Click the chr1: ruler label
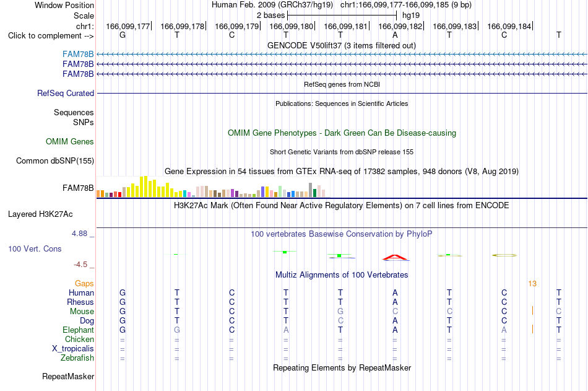Screen dimensions: 588x391 85,26
